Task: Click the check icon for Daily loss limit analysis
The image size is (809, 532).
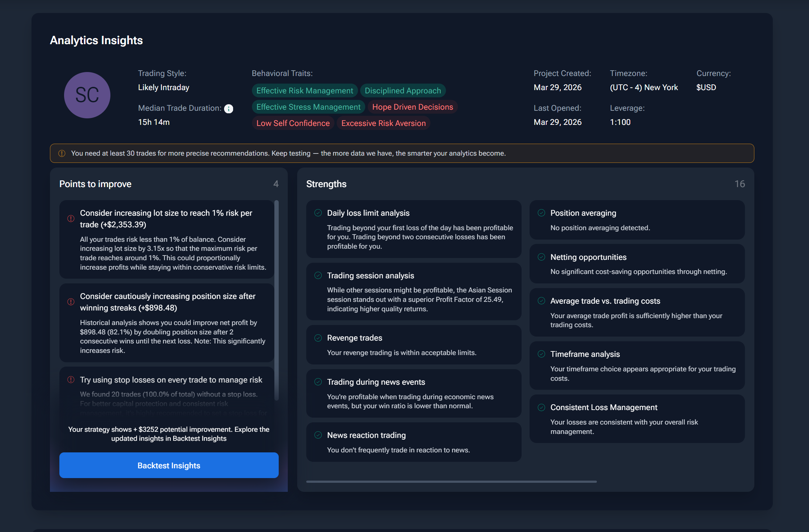Action: 318,213
